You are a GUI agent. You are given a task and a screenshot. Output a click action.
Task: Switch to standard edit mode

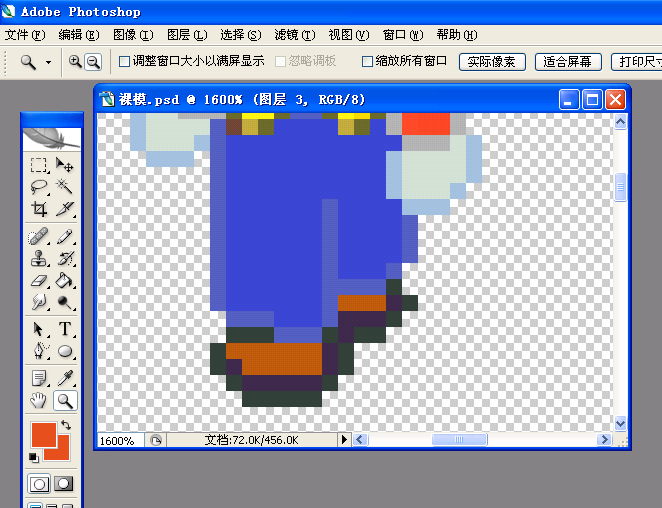[39, 484]
